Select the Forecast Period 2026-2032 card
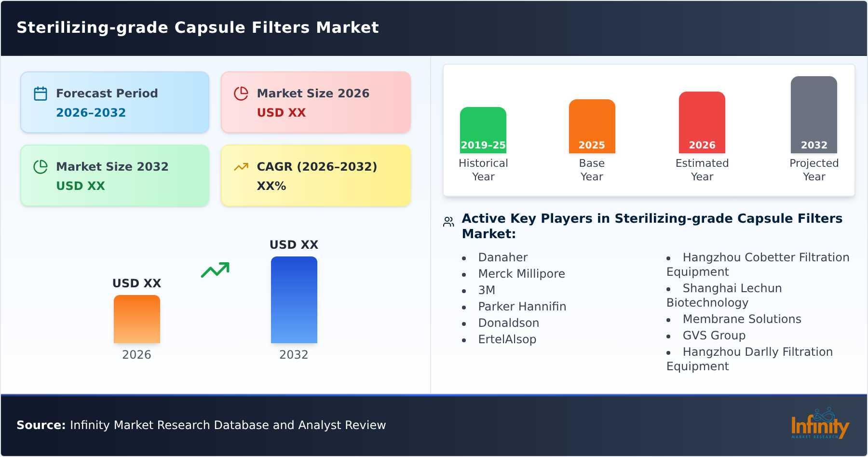The image size is (868, 457). coord(115,102)
